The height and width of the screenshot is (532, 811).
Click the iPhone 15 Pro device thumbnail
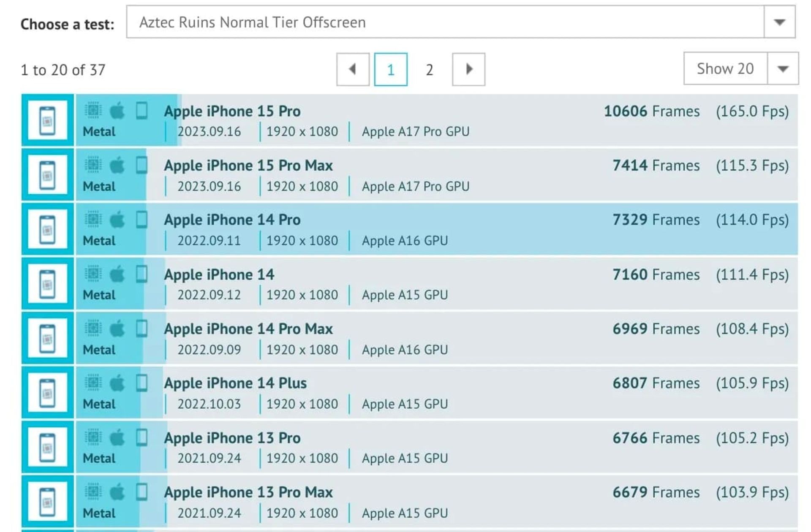[x=48, y=120]
